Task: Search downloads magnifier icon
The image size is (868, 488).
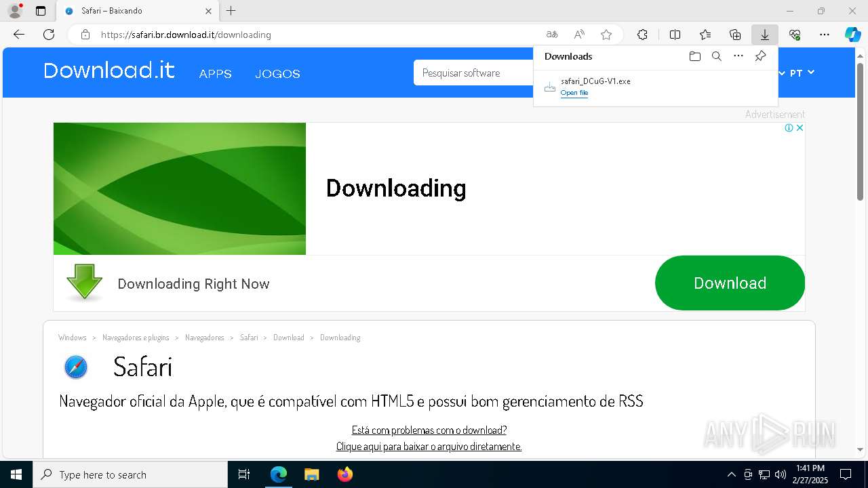Action: (x=716, y=56)
